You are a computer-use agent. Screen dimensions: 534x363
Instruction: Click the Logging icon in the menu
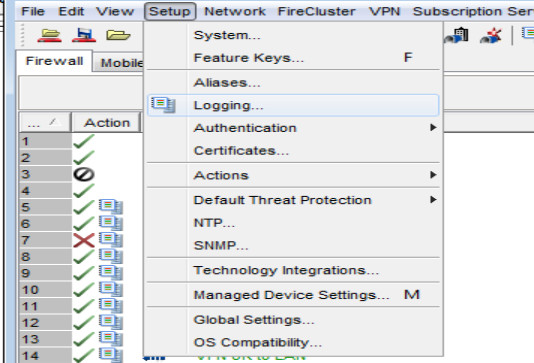(163, 105)
